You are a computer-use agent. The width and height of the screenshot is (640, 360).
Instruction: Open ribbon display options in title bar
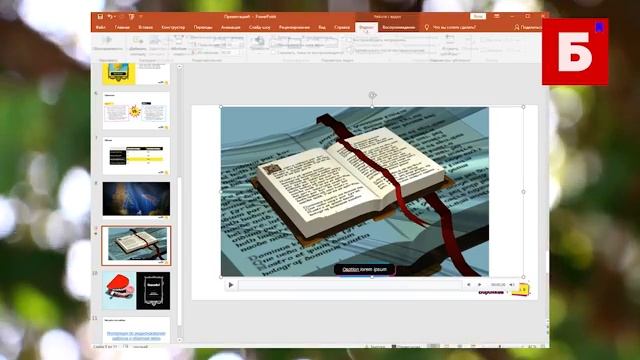pos(497,16)
